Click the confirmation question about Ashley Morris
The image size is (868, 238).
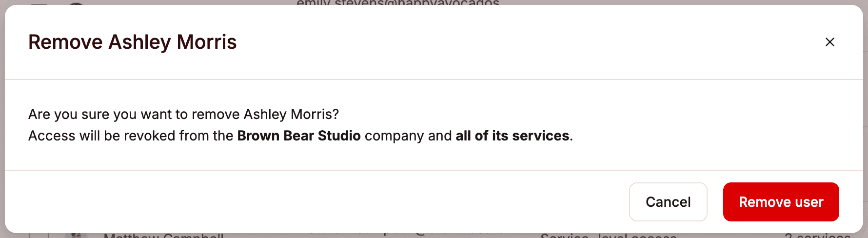pyautogui.click(x=183, y=114)
